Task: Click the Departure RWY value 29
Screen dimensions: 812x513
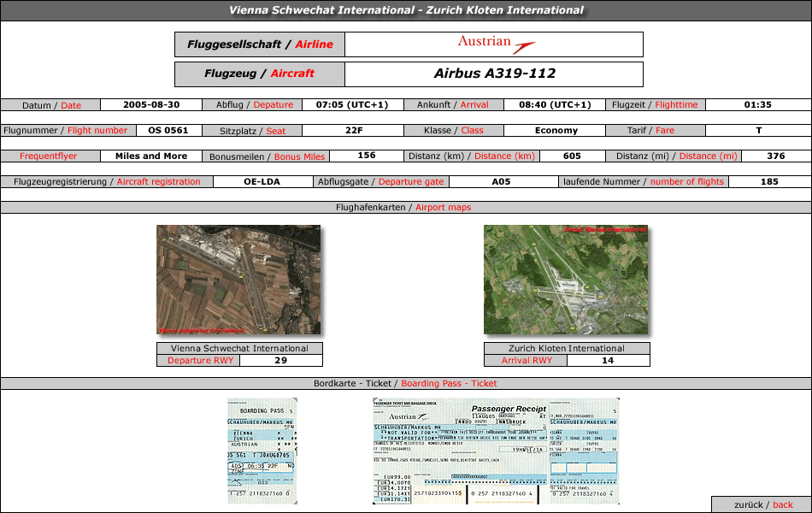Action: click(x=280, y=360)
